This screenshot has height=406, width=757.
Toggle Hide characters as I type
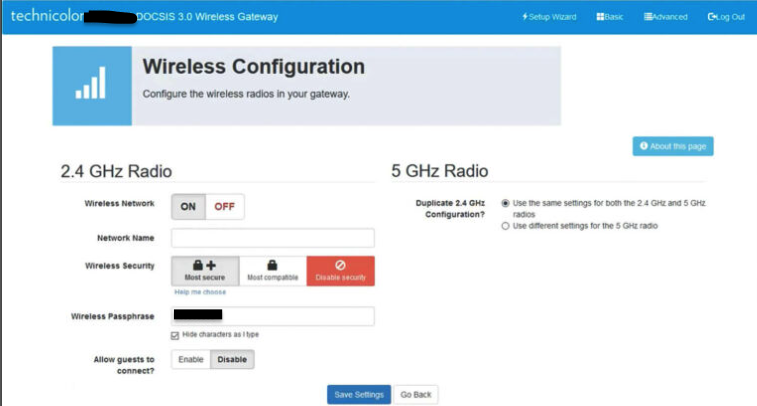coord(175,335)
